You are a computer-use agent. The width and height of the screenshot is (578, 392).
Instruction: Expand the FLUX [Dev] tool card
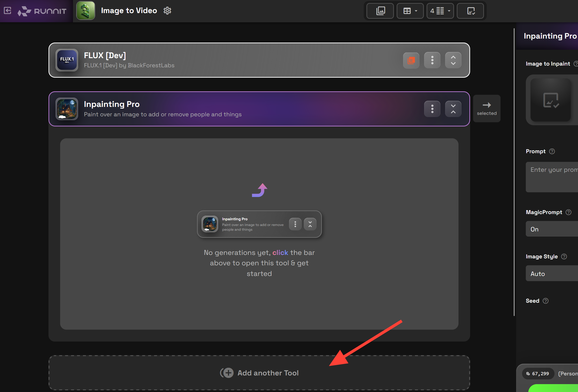453,60
